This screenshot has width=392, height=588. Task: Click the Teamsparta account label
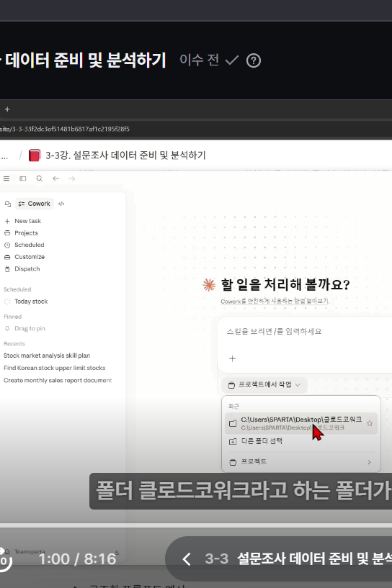pos(30,551)
